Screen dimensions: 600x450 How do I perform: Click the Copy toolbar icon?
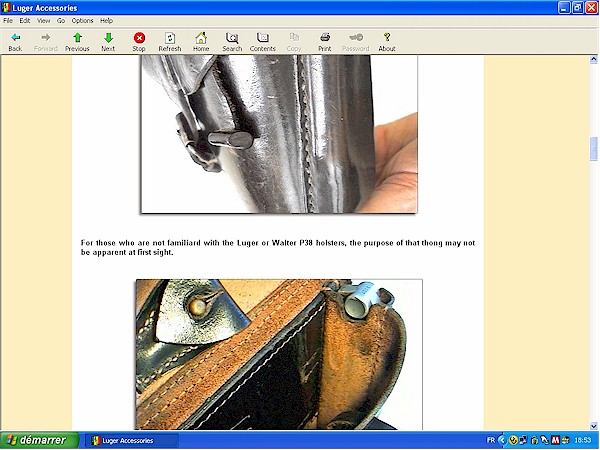tap(294, 37)
